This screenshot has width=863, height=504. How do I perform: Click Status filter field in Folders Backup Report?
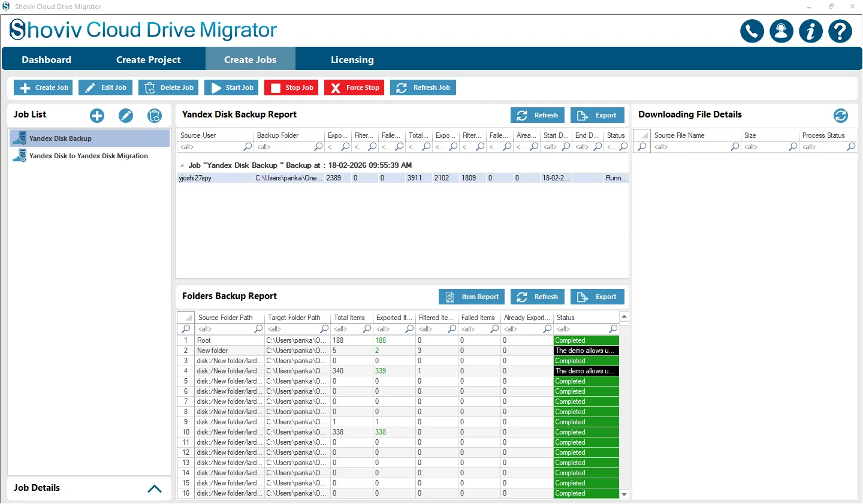tap(587, 329)
